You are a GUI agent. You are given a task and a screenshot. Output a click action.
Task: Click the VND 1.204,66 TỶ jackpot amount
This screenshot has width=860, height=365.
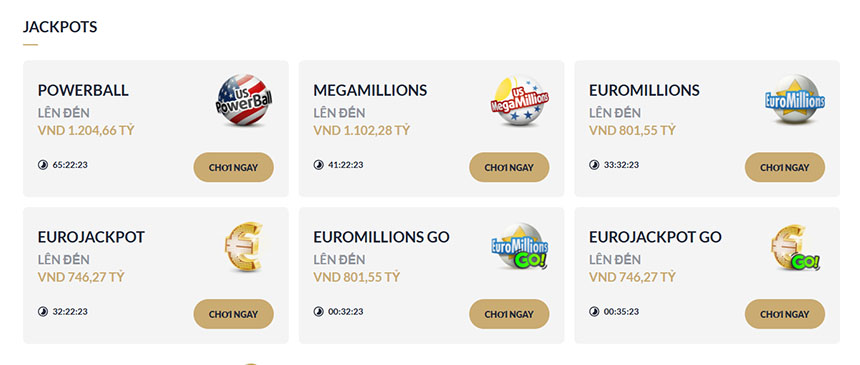coord(86,131)
